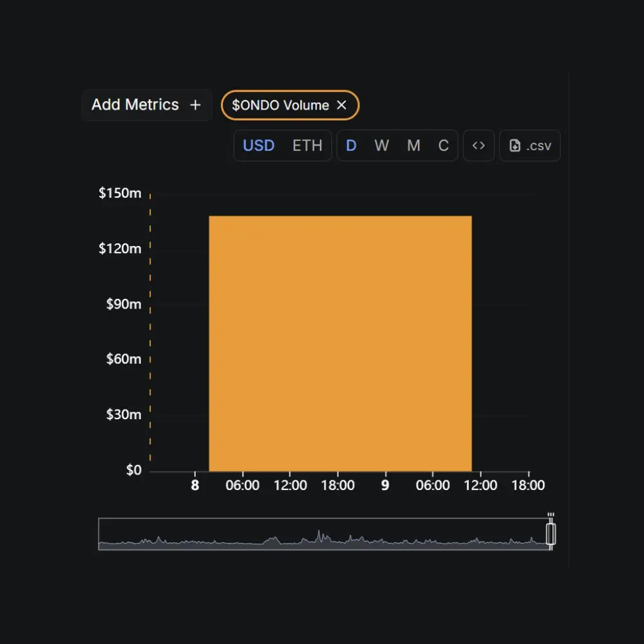Click the range slider handle

(551, 533)
